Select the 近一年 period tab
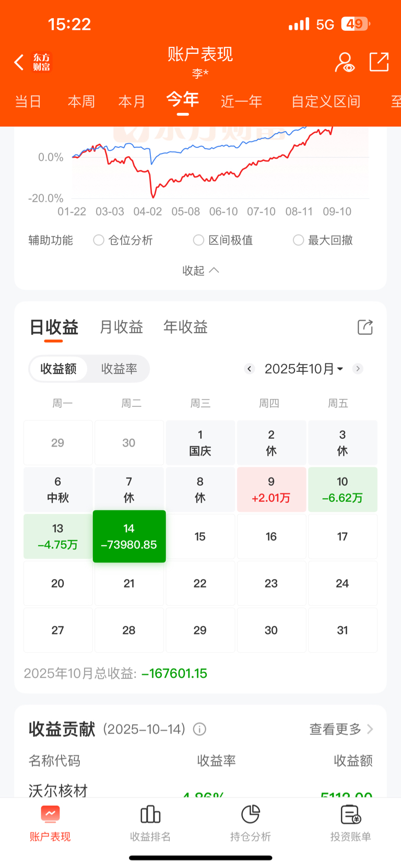The image size is (401, 868). pyautogui.click(x=241, y=101)
